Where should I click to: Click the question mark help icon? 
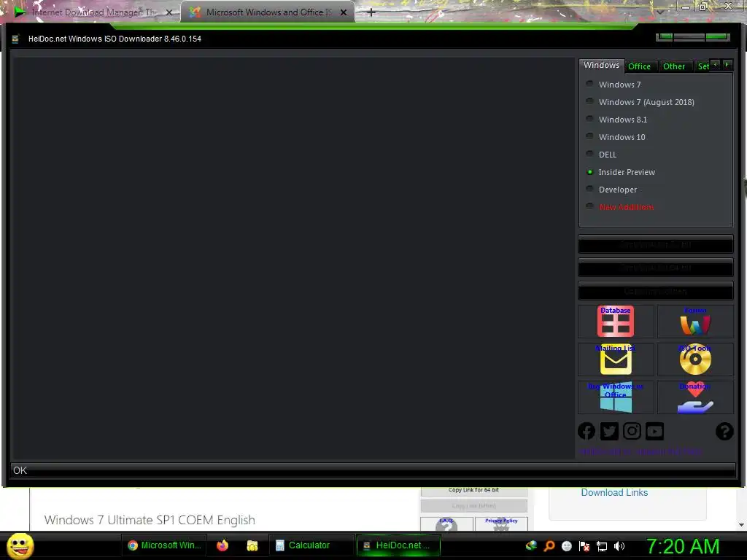tap(724, 432)
